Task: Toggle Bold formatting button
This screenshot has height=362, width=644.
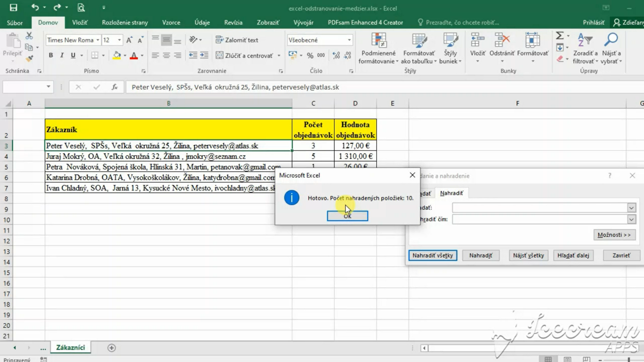Action: coord(51,56)
